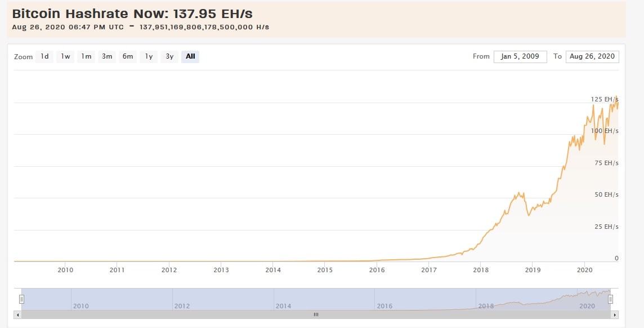Viewport: 644px width, 328px height.
Task: Click the 2018 label in navigator
Action: 486,306
